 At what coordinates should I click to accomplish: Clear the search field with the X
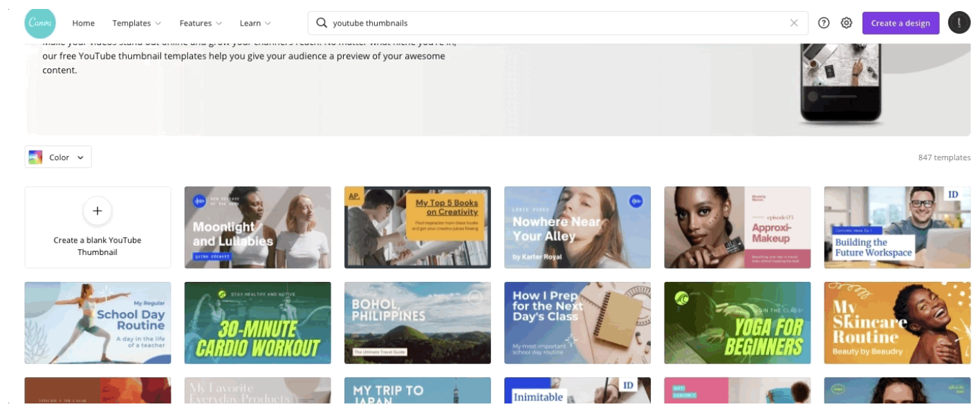794,23
